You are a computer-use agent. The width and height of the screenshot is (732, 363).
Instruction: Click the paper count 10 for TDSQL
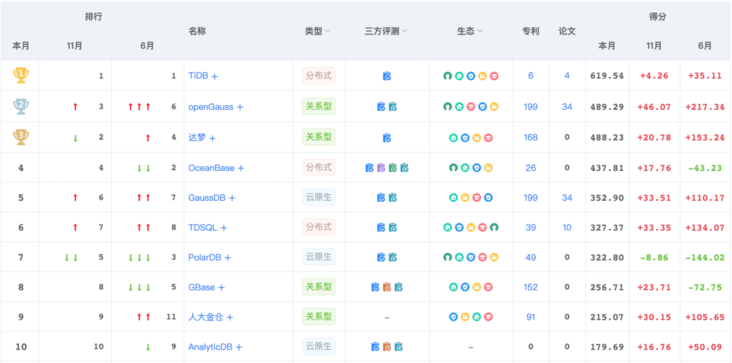click(x=567, y=227)
